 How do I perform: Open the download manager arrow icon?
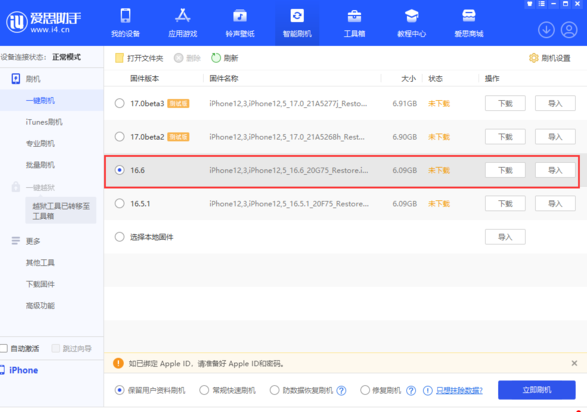[546, 30]
